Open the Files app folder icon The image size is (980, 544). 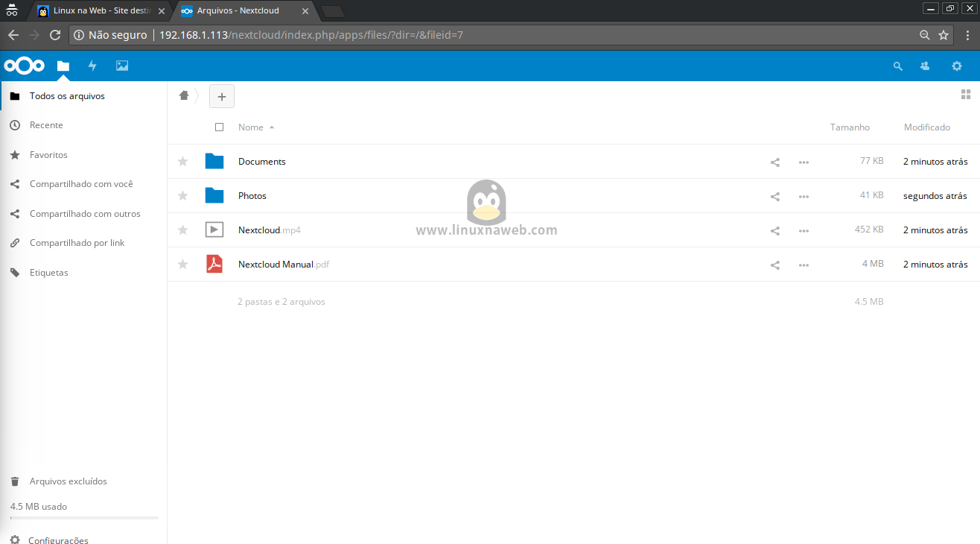click(63, 66)
